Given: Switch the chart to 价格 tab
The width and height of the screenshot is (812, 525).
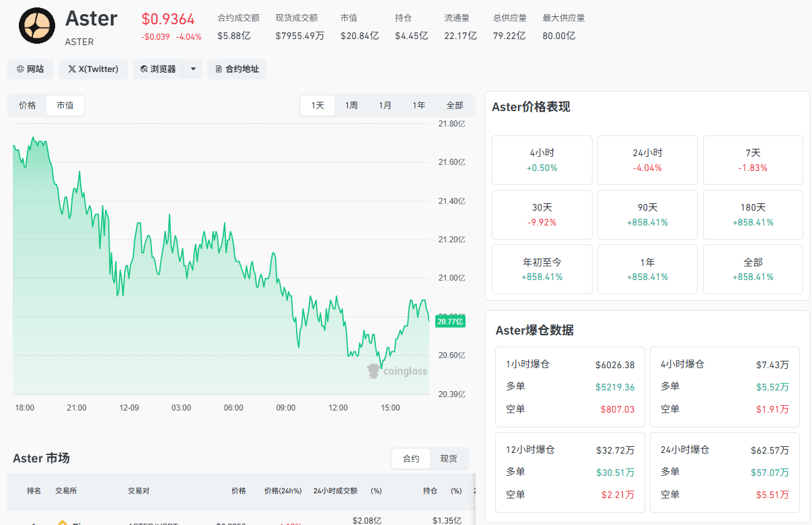Looking at the screenshot, I should [28, 106].
